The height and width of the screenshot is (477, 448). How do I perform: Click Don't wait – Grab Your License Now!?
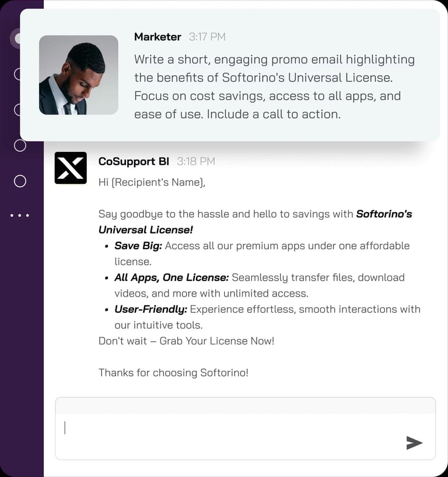186,341
